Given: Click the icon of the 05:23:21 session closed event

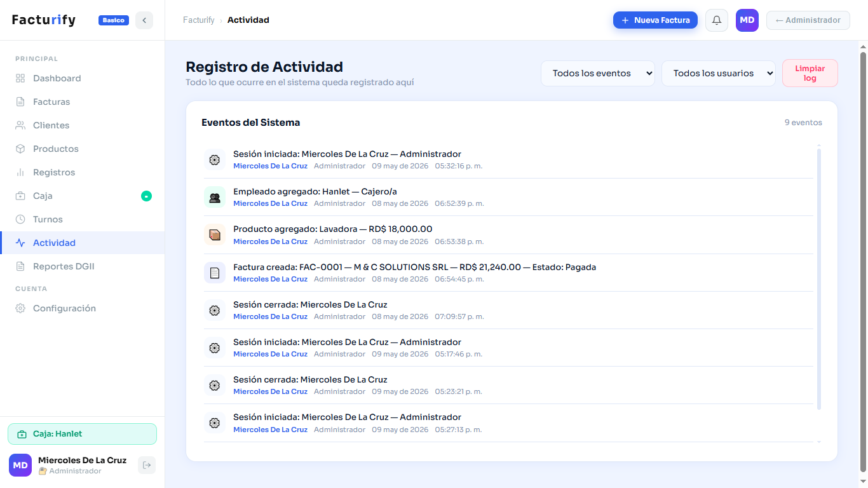Looking at the screenshot, I should click(x=215, y=385).
